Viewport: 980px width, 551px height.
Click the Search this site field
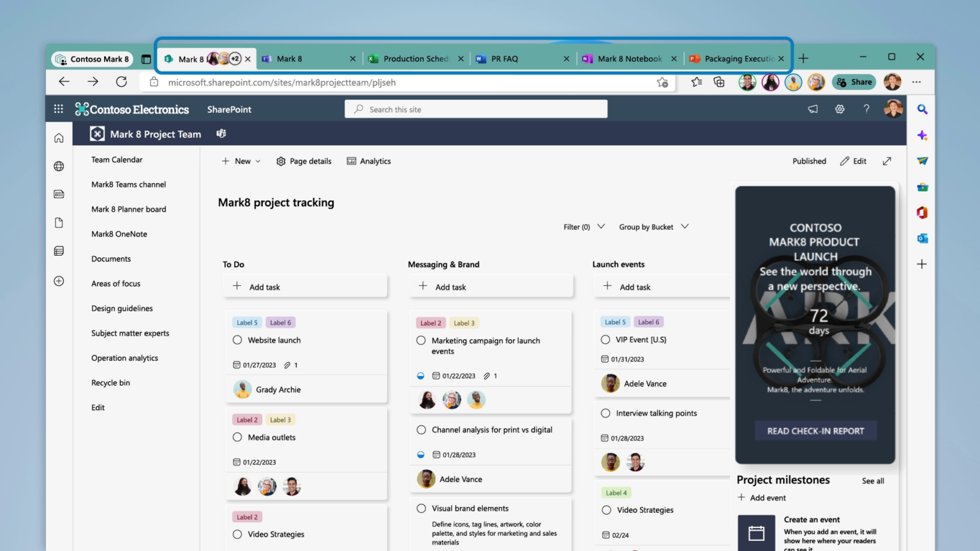475,108
